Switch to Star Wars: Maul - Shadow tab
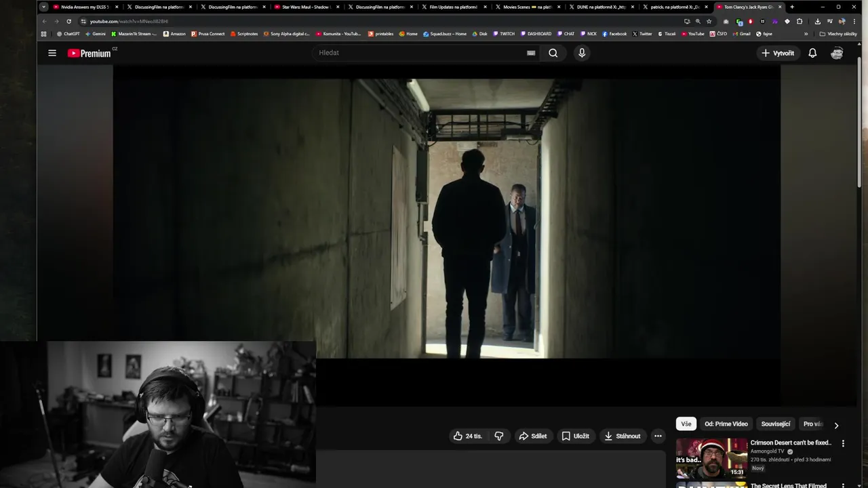Viewport: 868px width, 488px height. tap(307, 7)
